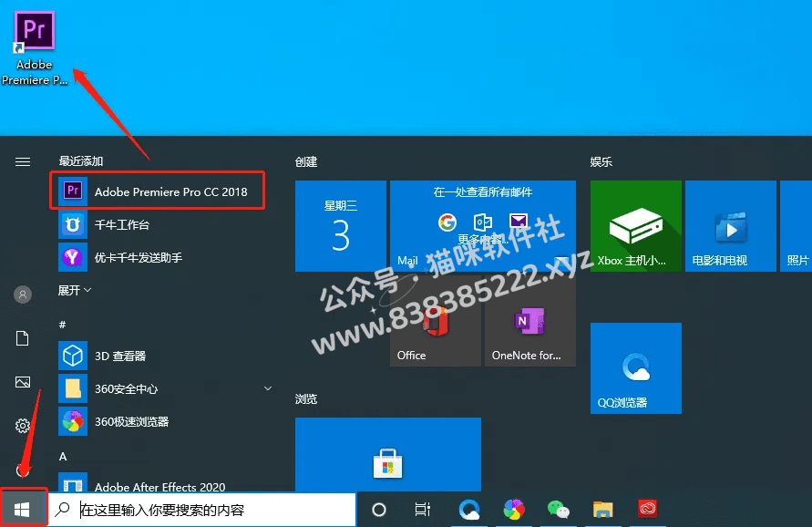812x527 pixels.
Task: Open the OneNote for... tile
Action: tap(530, 321)
